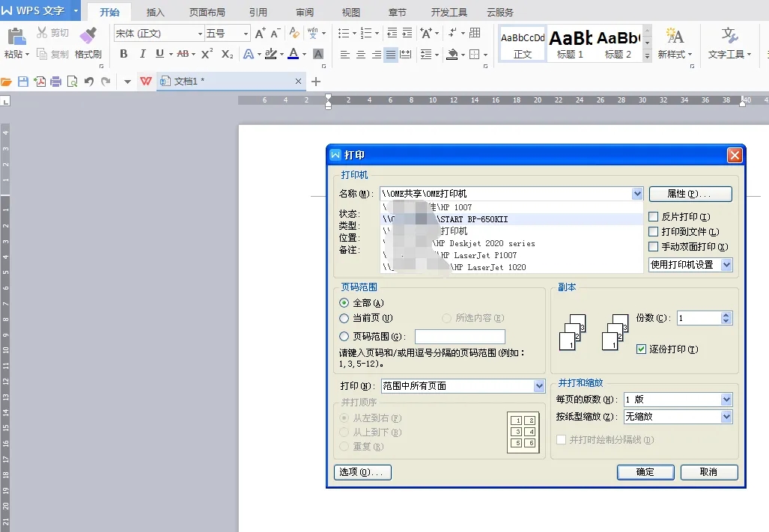Center align text
This screenshot has width=769, height=532.
tap(360, 55)
